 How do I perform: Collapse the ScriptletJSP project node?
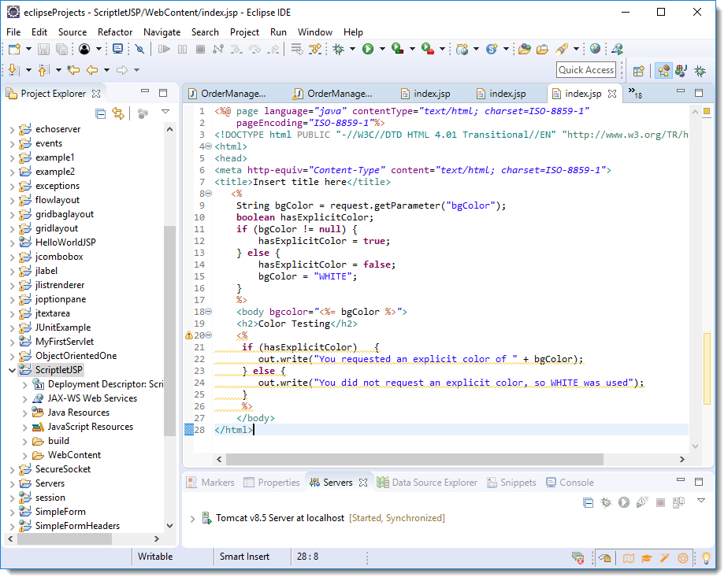[x=13, y=370]
